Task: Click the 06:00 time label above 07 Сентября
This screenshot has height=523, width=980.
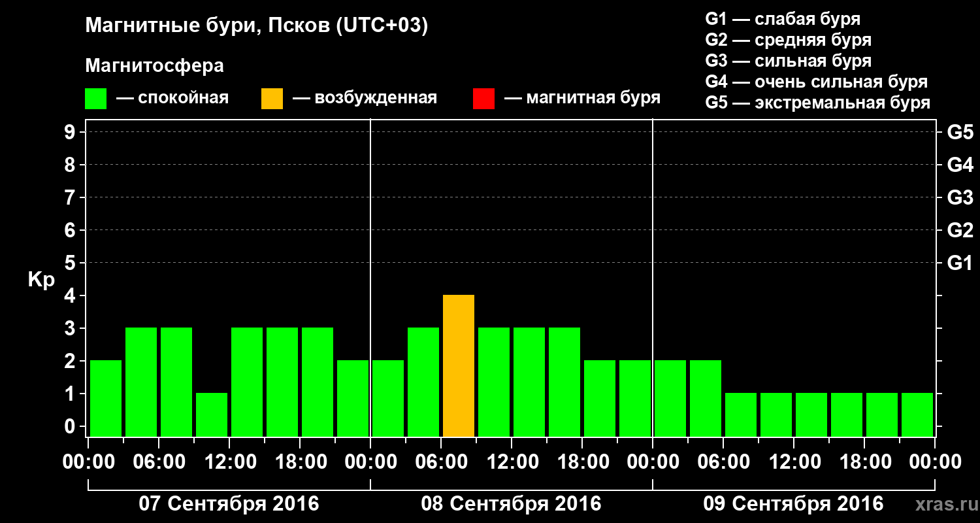Action: pos(158,462)
